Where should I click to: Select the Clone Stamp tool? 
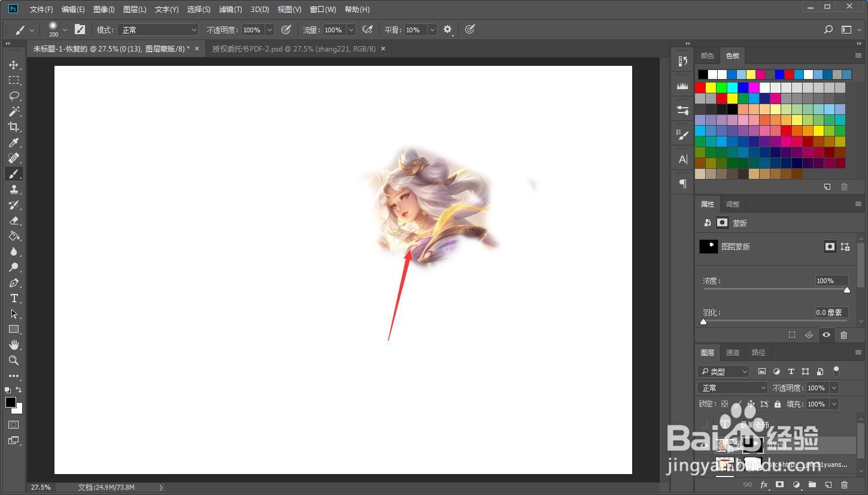click(x=14, y=189)
